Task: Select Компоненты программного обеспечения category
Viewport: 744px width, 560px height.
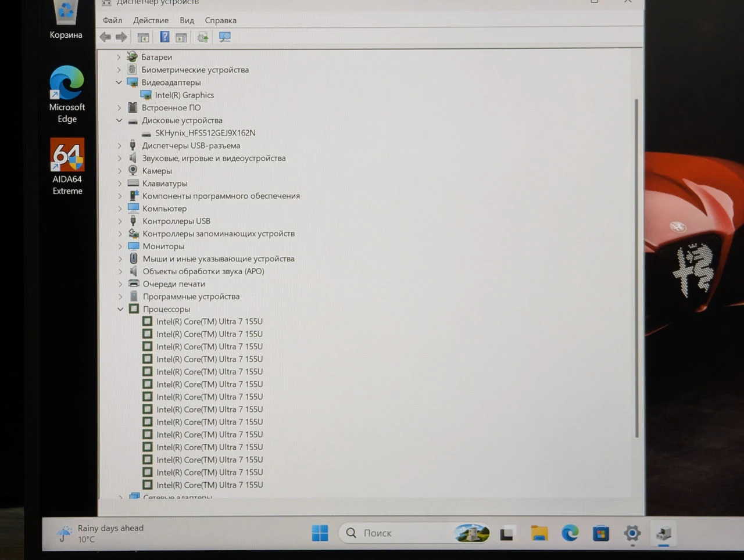Action: pos(221,196)
